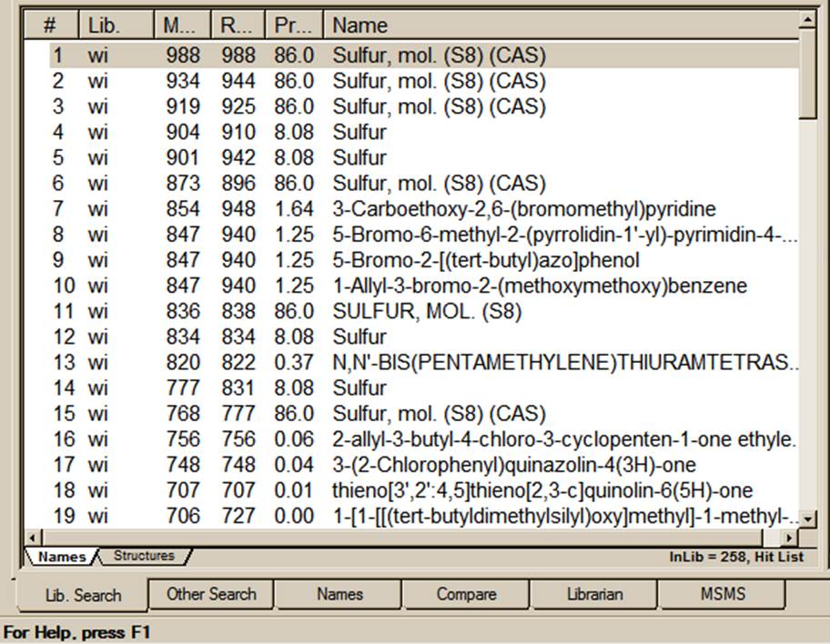Switch to Structures hit list view
The image size is (830, 644).
click(143, 556)
